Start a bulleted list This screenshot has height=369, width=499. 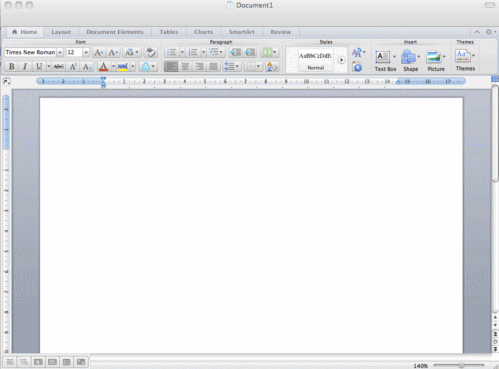[172, 52]
